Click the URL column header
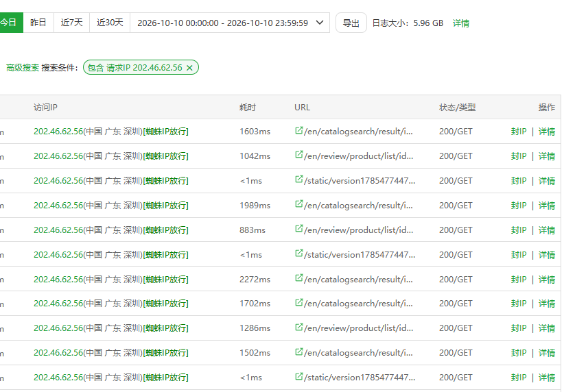This screenshot has width=564, height=392. tap(302, 108)
